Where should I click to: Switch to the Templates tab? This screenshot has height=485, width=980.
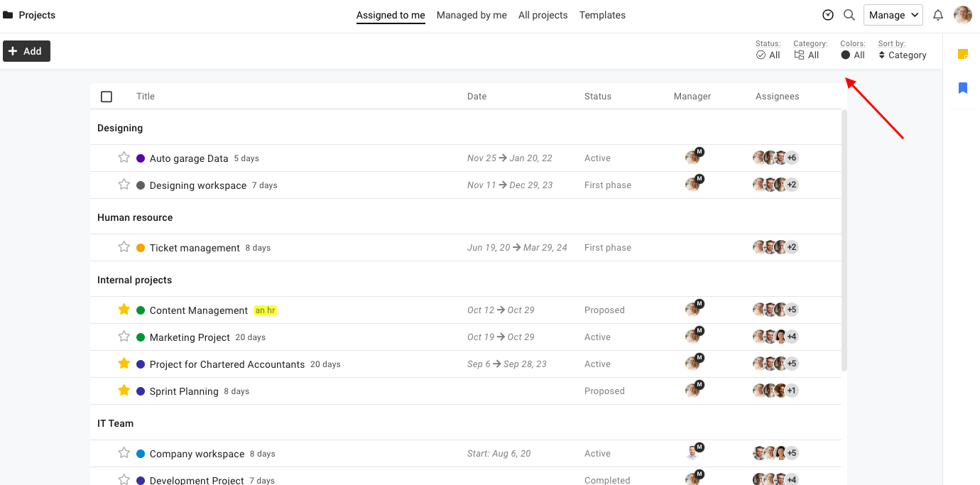tap(602, 15)
